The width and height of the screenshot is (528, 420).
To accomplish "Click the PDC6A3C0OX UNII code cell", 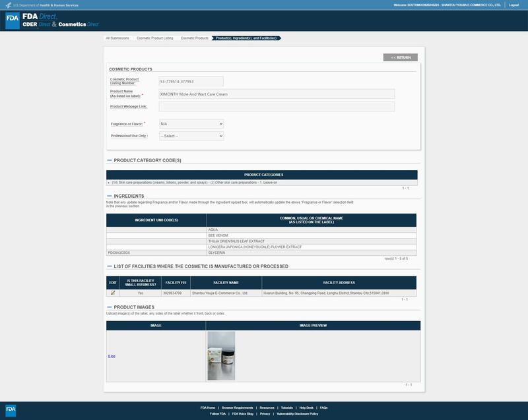I will 156,253.
